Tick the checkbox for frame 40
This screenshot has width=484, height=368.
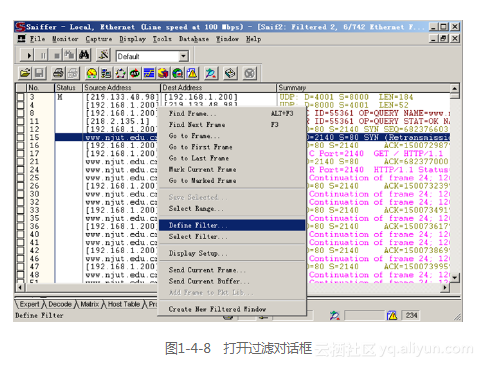21,234
